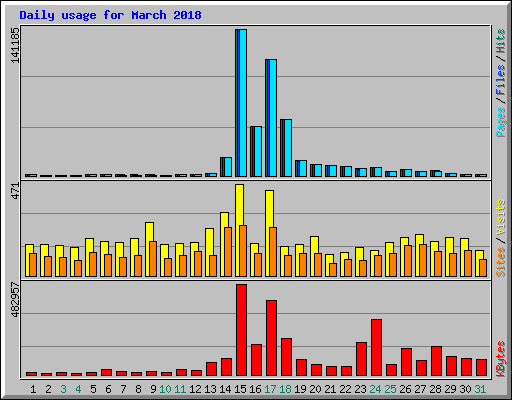Click the green weekend day label 10

point(165,389)
